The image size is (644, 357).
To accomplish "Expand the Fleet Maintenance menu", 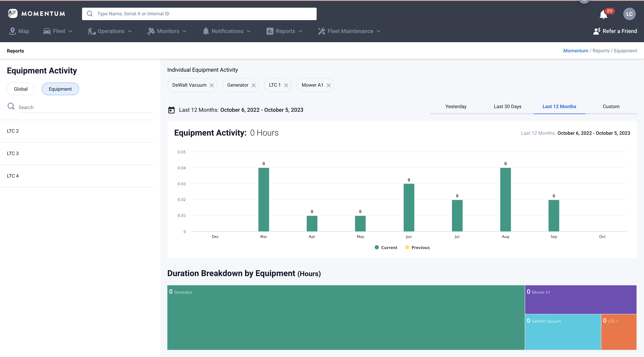I will pos(349,31).
